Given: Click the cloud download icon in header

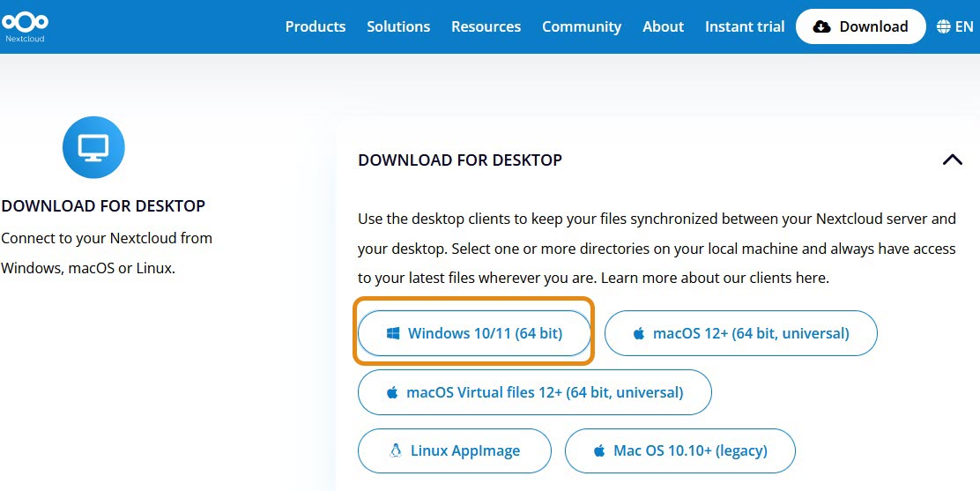Looking at the screenshot, I should point(821,26).
